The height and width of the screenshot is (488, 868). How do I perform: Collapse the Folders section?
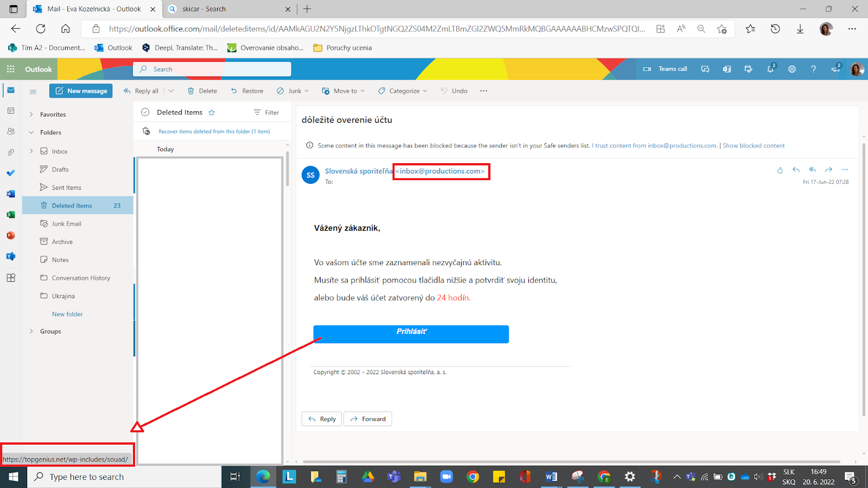click(x=31, y=132)
